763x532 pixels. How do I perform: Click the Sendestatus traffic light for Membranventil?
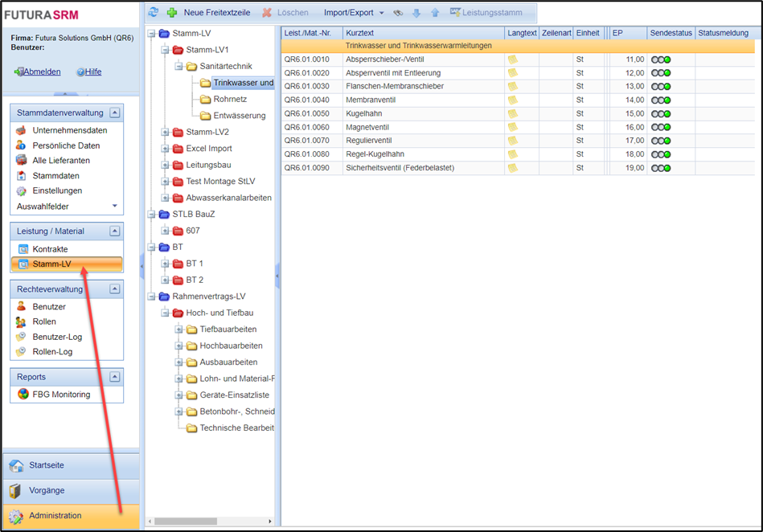[661, 100]
